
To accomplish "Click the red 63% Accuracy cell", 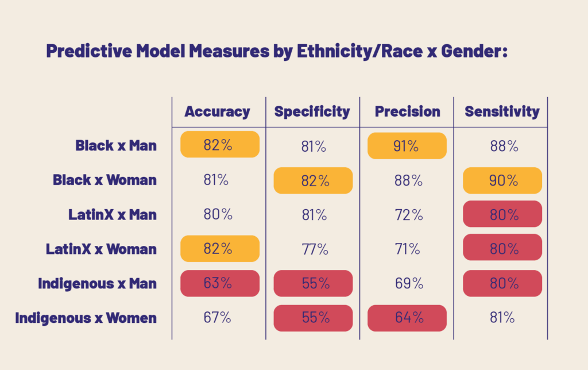I will [x=218, y=283].
